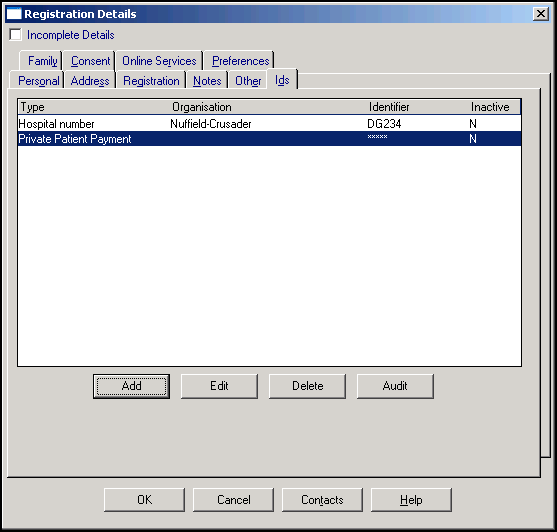This screenshot has height=532, width=557.
Task: Tick the Incomplete Details checkbox
Action: [x=15, y=35]
